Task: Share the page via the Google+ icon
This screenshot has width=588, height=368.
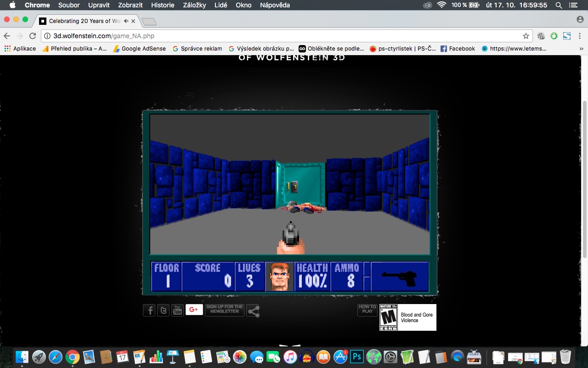Action: click(x=194, y=310)
